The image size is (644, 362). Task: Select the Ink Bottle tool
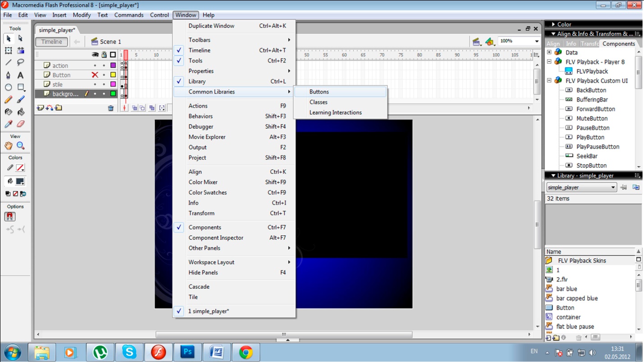pos(9,111)
